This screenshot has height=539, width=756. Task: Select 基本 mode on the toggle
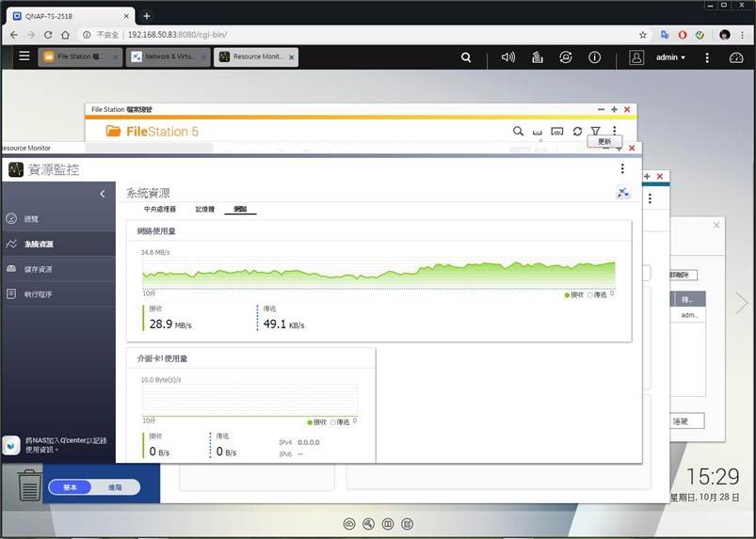click(70, 487)
